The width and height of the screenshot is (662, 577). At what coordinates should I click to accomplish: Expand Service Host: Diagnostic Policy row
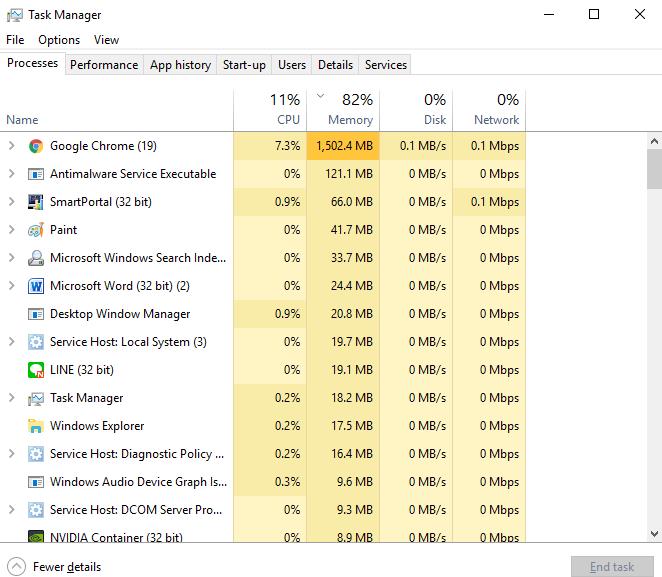click(12, 454)
